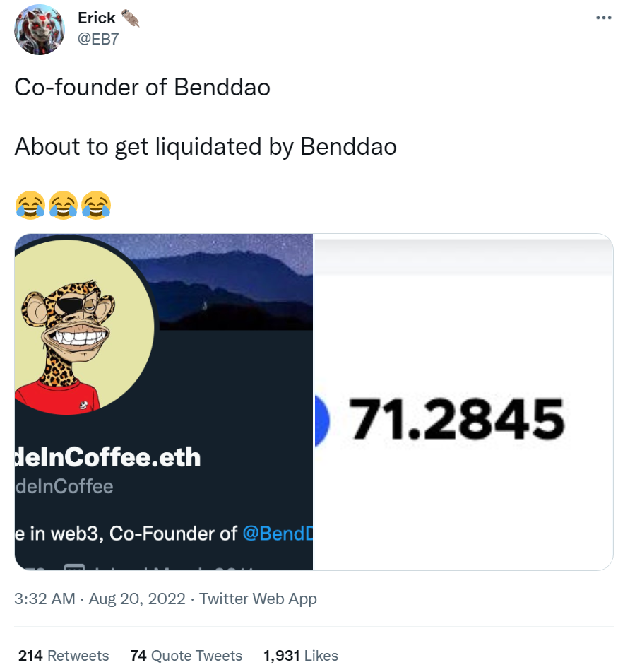Click the otter emoji beside Erick's name

(131, 18)
